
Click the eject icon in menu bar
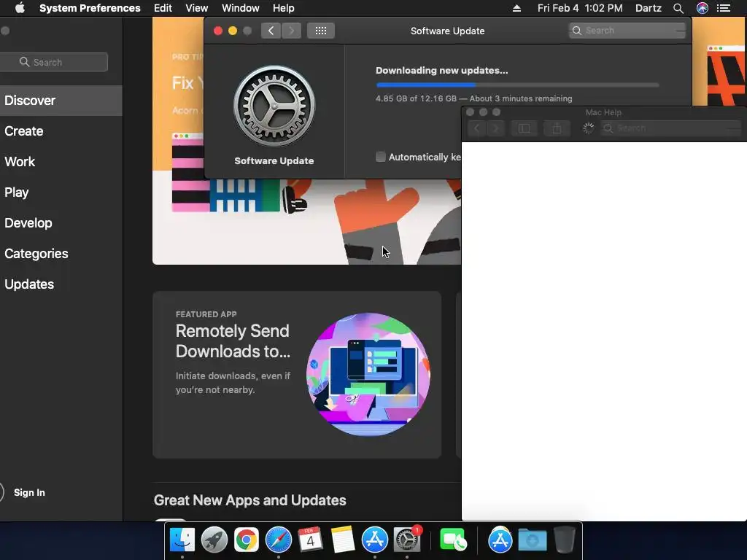[516, 8]
